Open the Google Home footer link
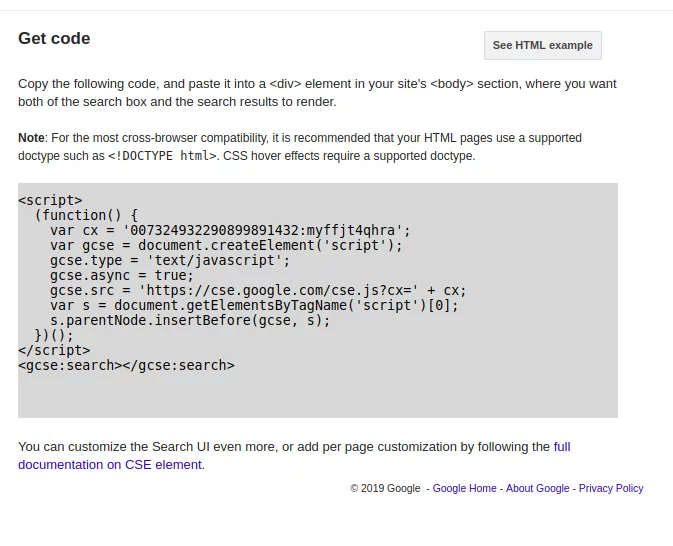Image resolution: width=673 pixels, height=546 pixels. click(464, 488)
